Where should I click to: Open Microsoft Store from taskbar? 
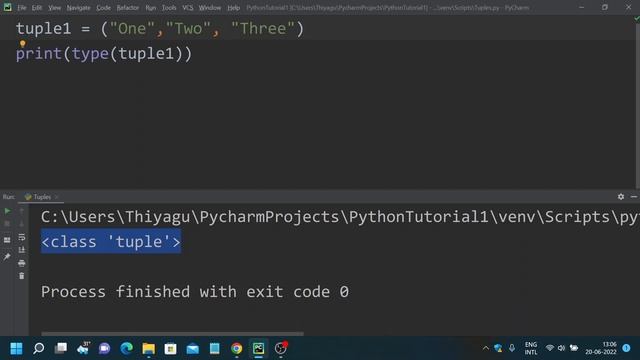(171, 349)
